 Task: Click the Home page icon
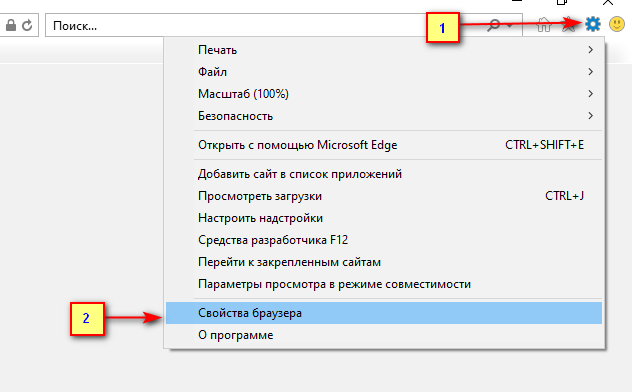544,25
